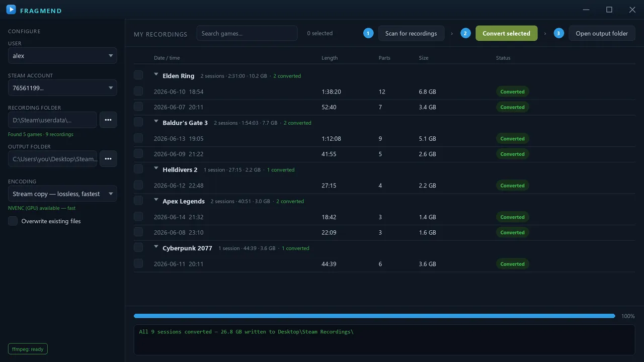The height and width of the screenshot is (362, 644).
Task: Click Converted badge for 2026-06-11 20:11 Cyberpunk
Action: (512, 263)
